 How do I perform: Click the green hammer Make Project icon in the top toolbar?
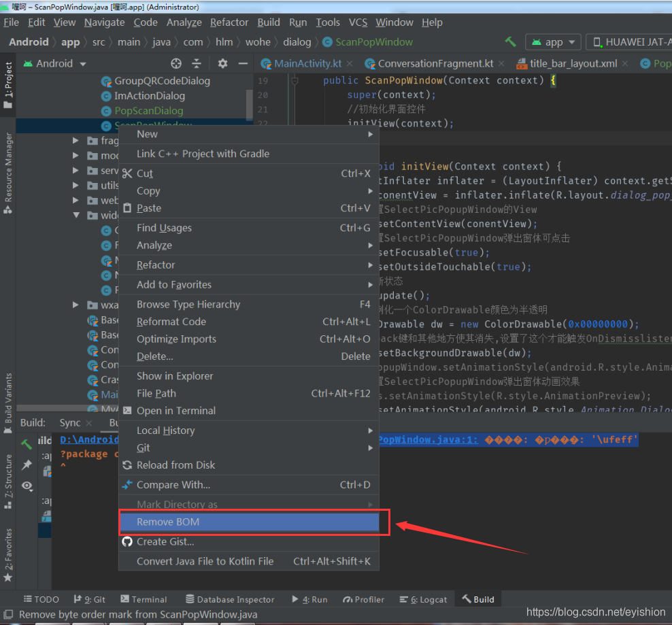(x=510, y=41)
